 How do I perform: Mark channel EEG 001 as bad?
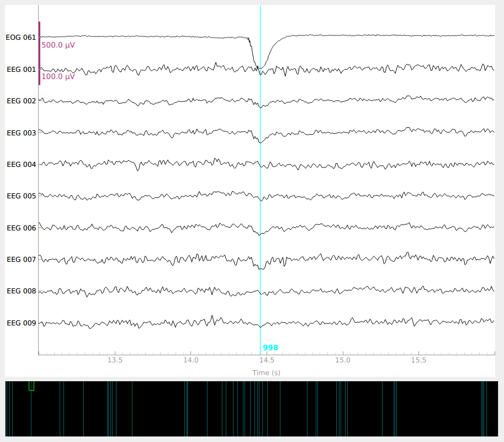21,70
